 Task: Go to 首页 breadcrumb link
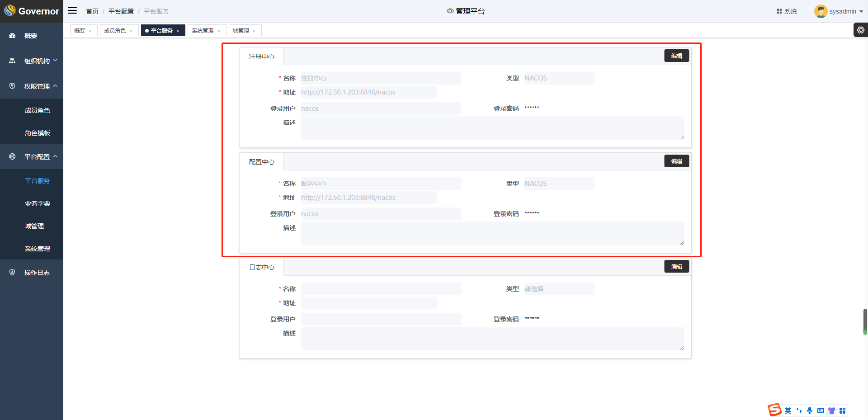click(92, 11)
